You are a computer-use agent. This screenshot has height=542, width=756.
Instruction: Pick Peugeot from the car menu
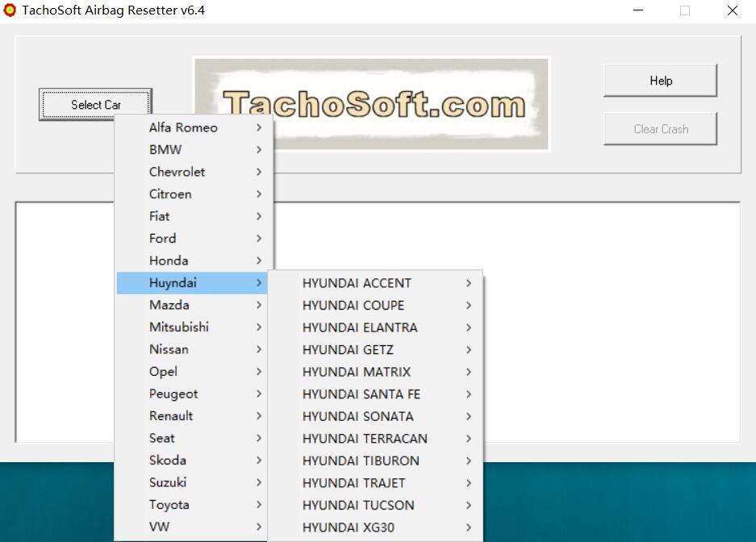coord(192,394)
